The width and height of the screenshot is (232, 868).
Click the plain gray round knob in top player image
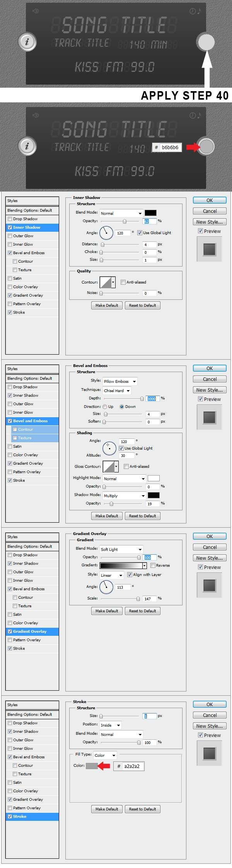click(x=206, y=42)
